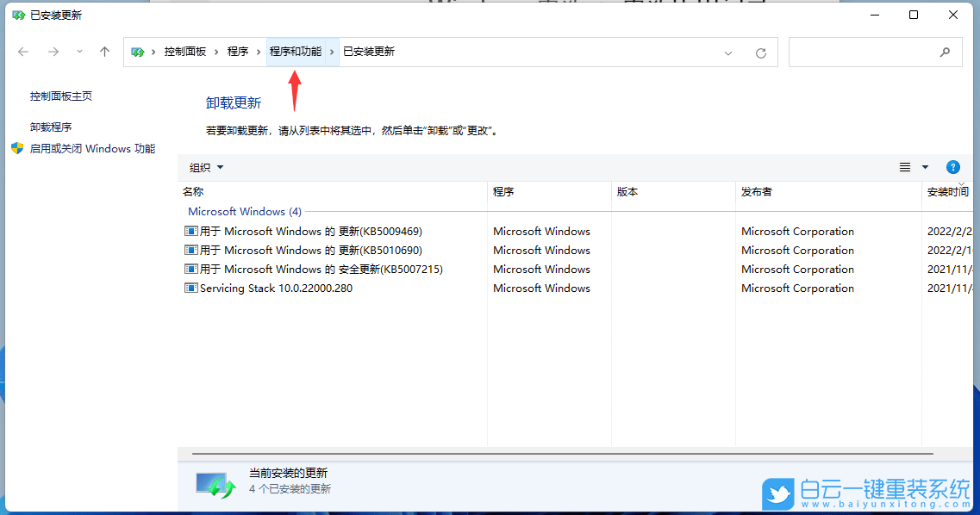980x515 pixels.
Task: Click the 已安装更新 icon in the title bar
Action: tap(19, 15)
